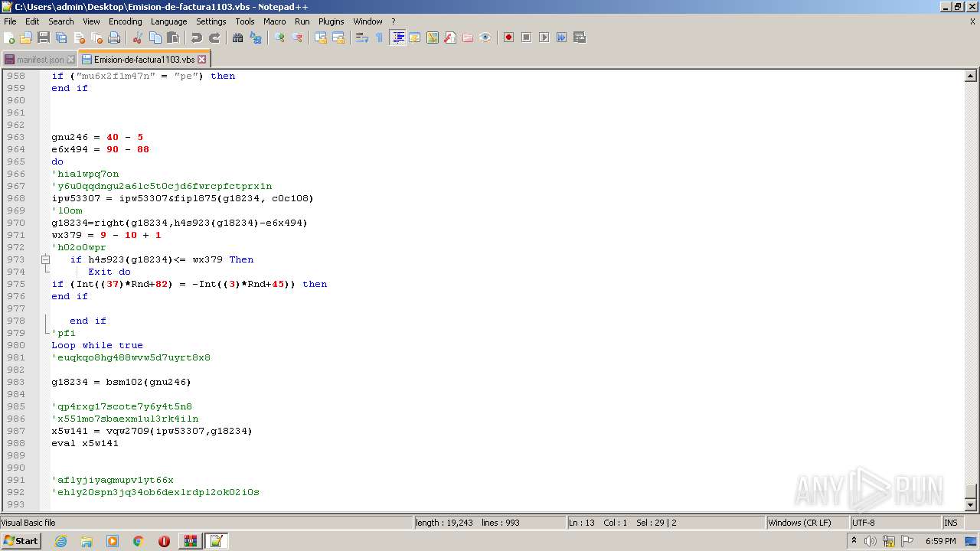Toggle Show All Characters pilcrow icon
980x551 pixels.
point(379,37)
